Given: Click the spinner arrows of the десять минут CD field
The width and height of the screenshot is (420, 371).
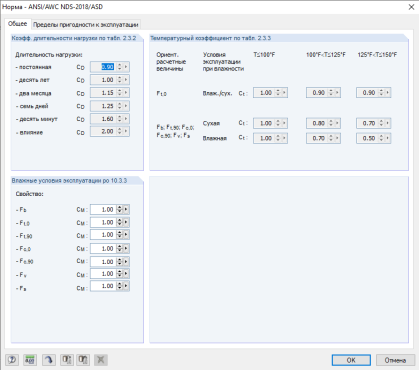Looking at the screenshot, I should click(x=120, y=119).
